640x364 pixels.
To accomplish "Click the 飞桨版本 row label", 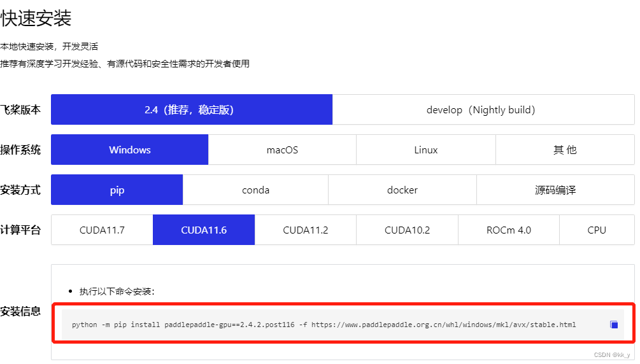I will (x=20, y=109).
